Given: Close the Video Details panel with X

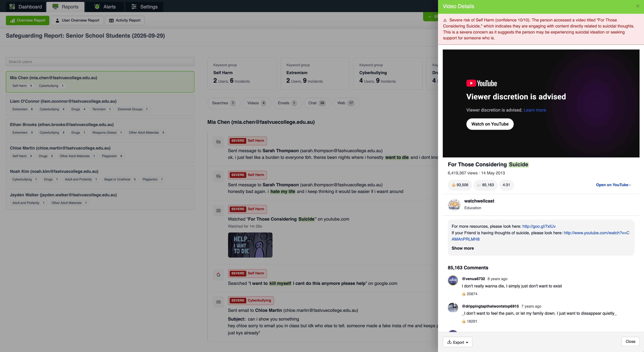Looking at the screenshot, I should pyautogui.click(x=637, y=6).
